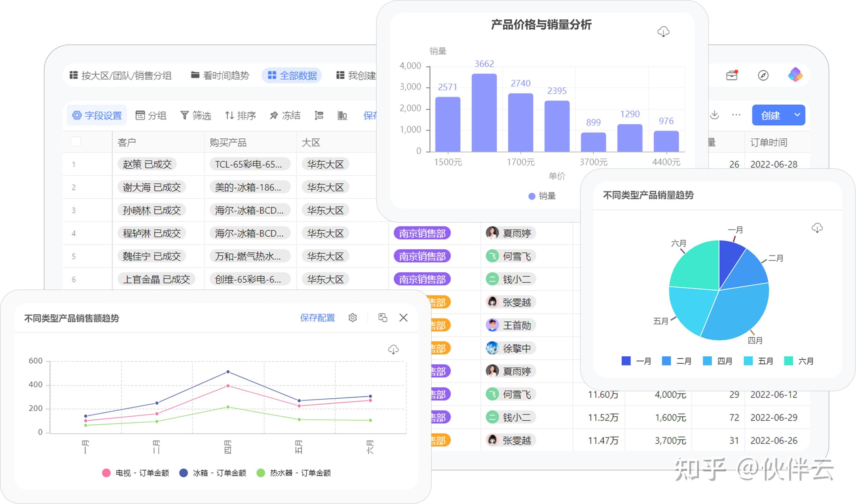The height and width of the screenshot is (504, 856).
Task: Click the row height icon in toolbar
Action: (319, 115)
